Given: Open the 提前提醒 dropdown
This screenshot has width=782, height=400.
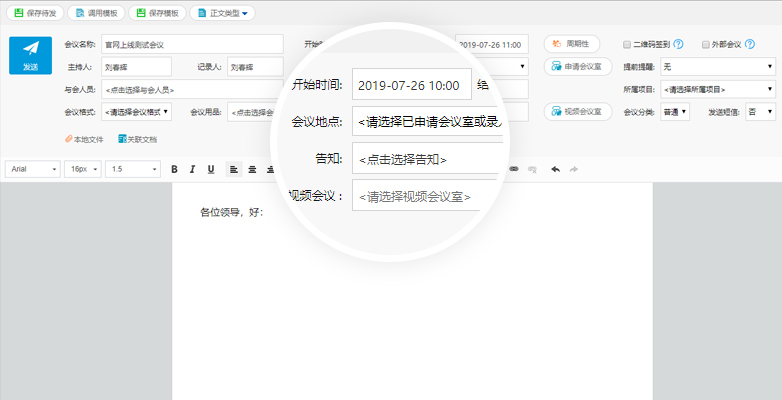Looking at the screenshot, I should 717,67.
